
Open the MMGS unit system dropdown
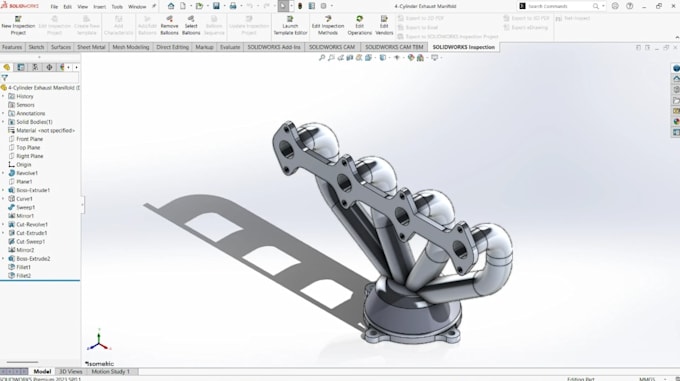(x=665, y=379)
